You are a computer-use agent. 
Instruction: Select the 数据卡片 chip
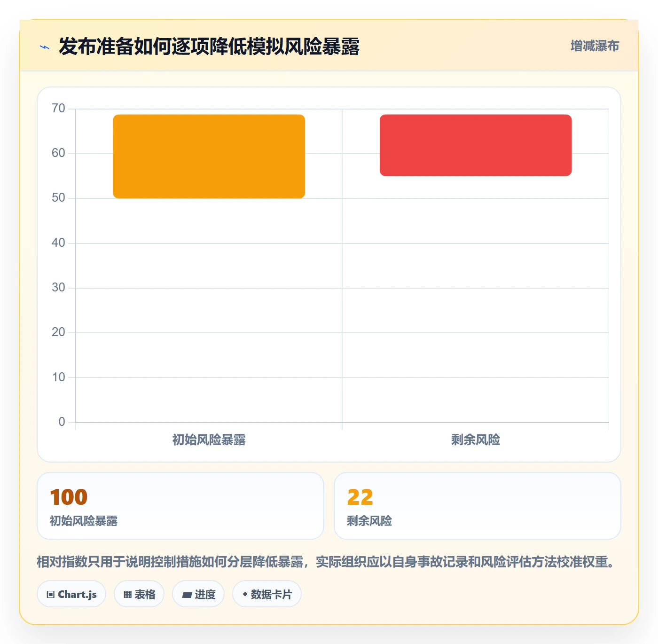267,594
